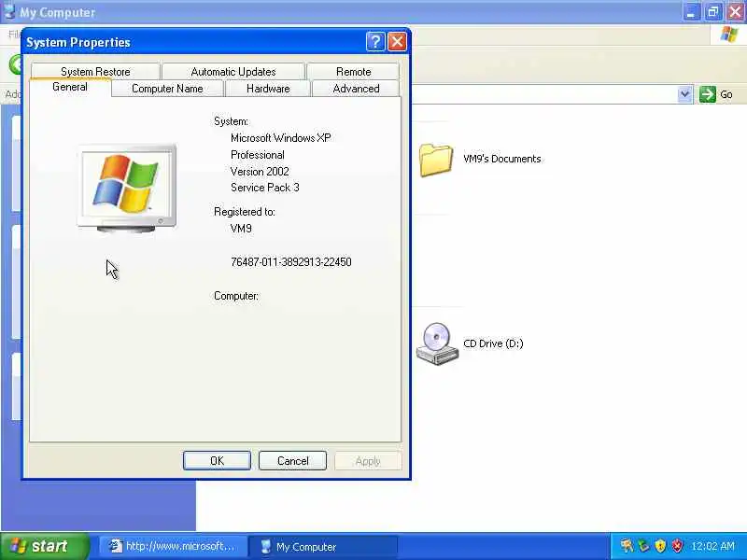
Task: Click 'Microsoft Windows XP' text
Action: (281, 138)
